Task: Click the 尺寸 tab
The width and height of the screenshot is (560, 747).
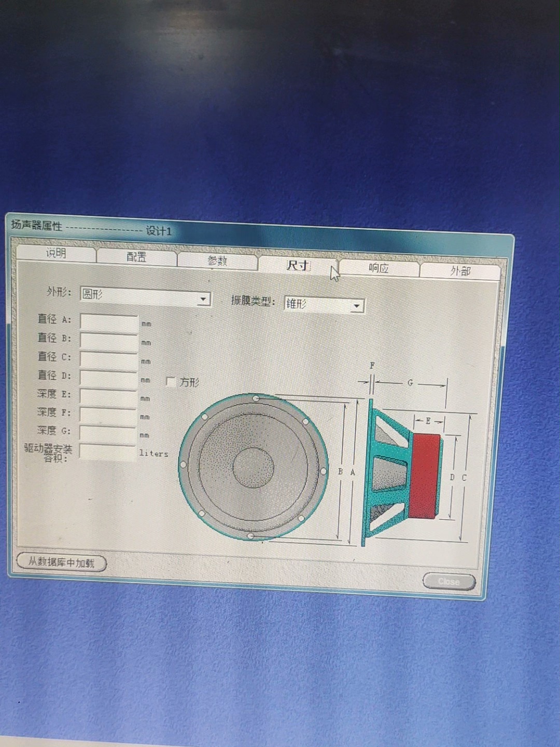Action: [298, 265]
